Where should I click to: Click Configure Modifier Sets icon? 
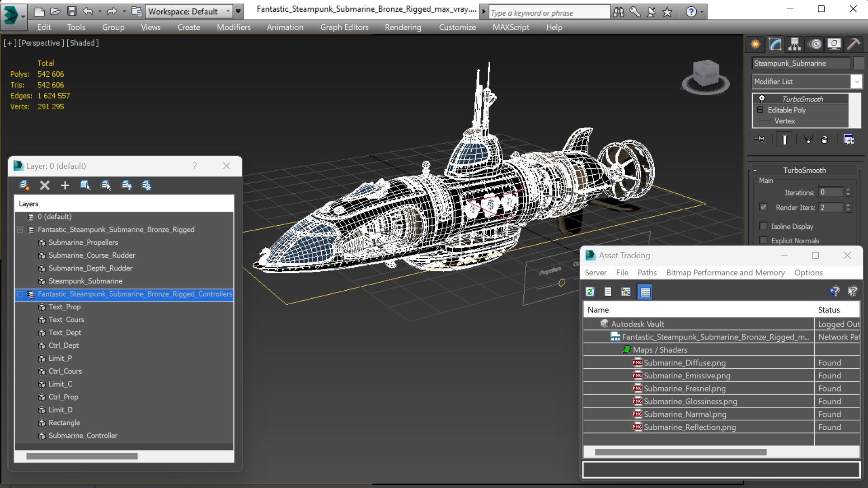pos(849,139)
